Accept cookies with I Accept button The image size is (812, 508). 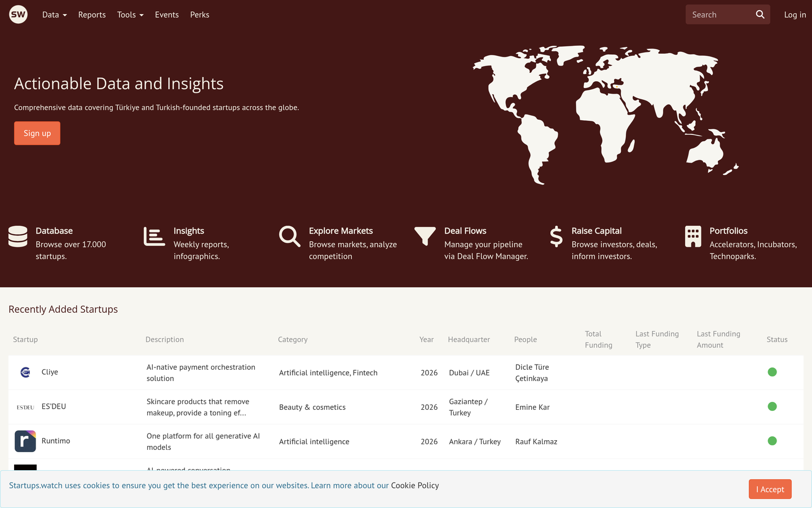(x=770, y=489)
